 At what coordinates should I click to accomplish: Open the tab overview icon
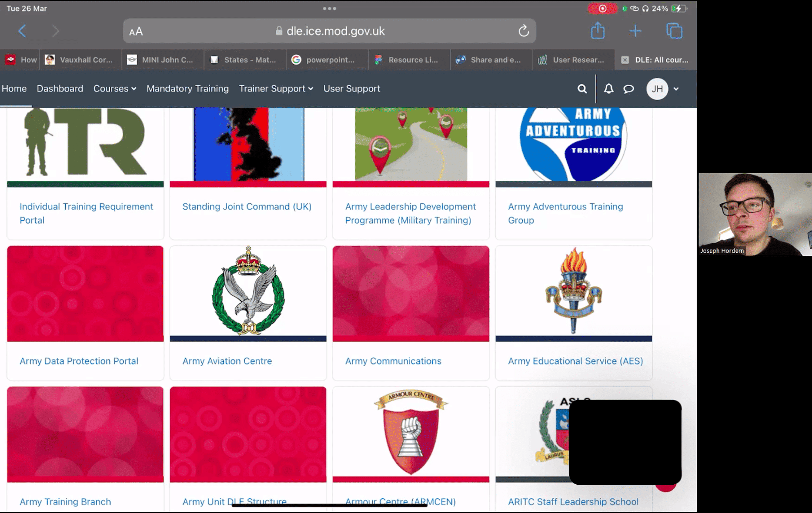point(674,31)
